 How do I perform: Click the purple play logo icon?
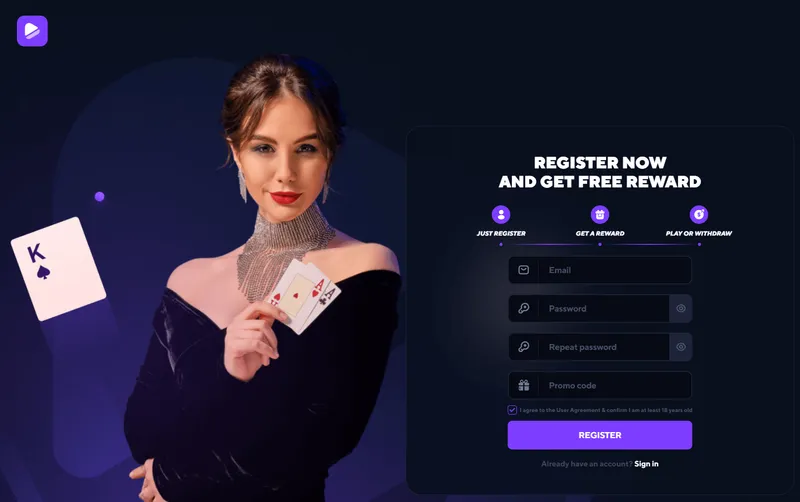32,31
